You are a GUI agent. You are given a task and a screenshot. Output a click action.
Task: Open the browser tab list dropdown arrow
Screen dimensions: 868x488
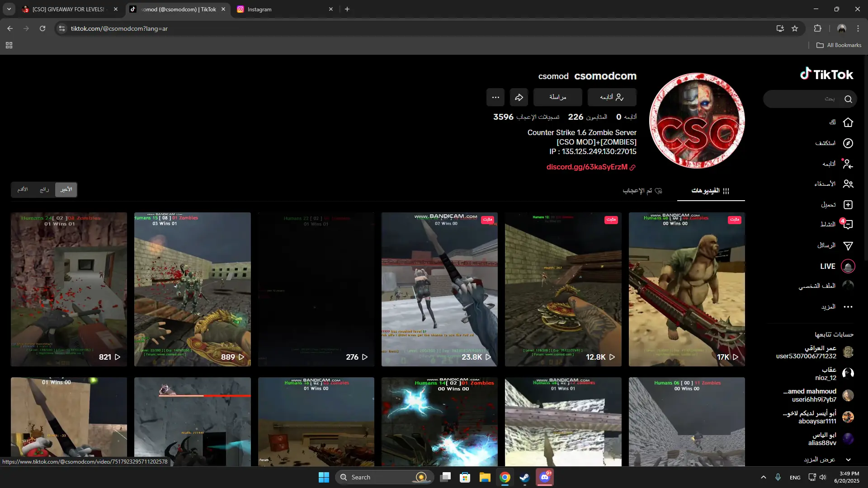tap(9, 9)
